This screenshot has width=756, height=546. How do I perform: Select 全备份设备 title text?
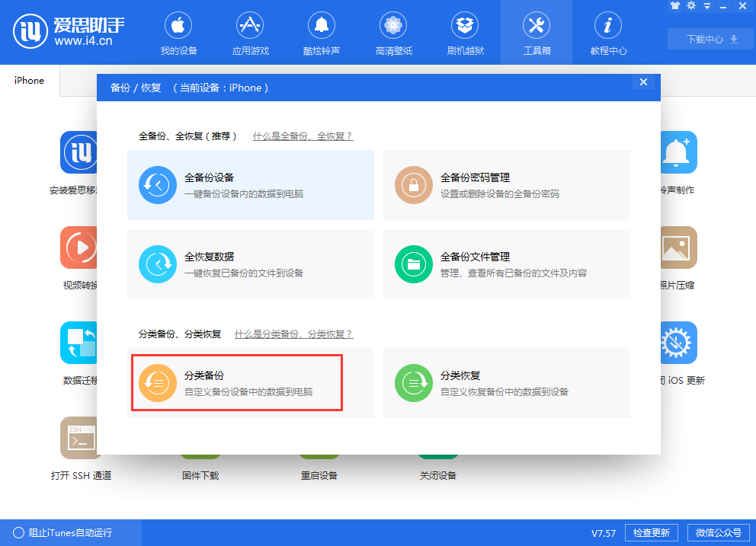pyautogui.click(x=210, y=177)
